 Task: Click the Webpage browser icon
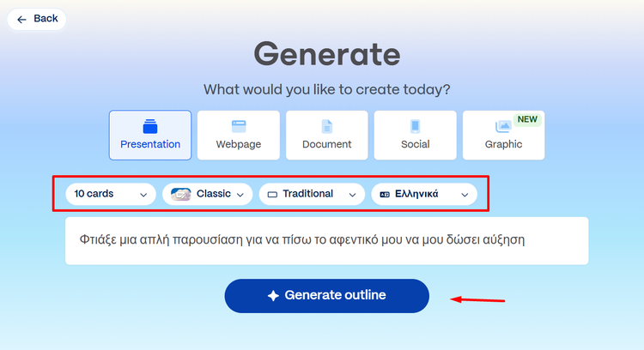pos(239,126)
